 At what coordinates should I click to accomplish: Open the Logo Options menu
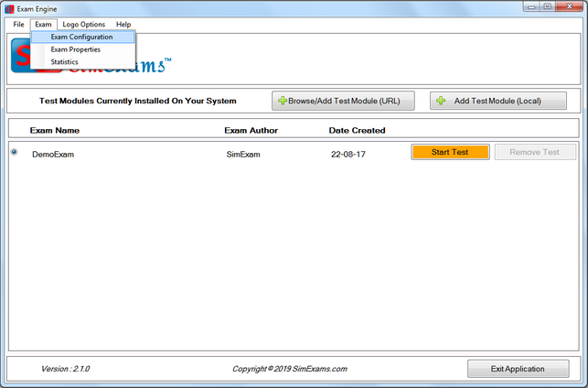(83, 25)
